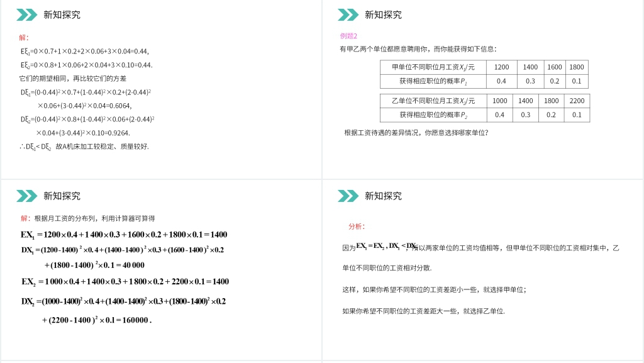The width and height of the screenshot is (644, 363).
Task: Click the 0.1 cell in the P₁ row
Action: 577,81
